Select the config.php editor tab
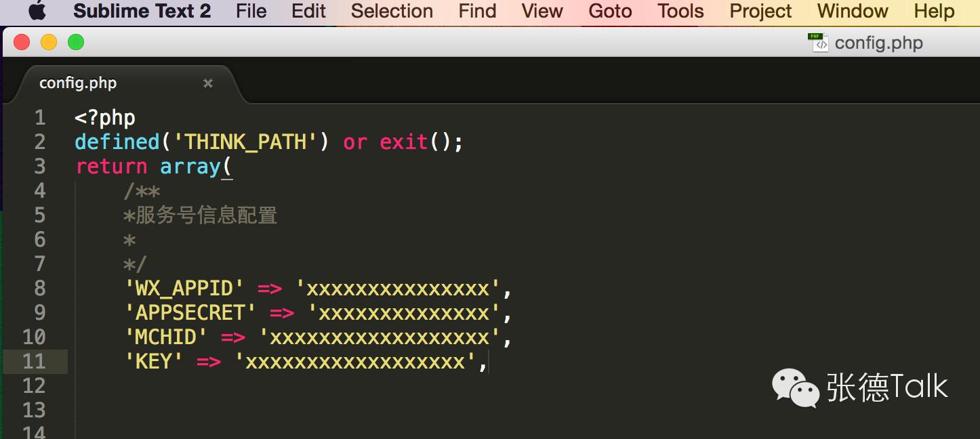 [x=78, y=83]
